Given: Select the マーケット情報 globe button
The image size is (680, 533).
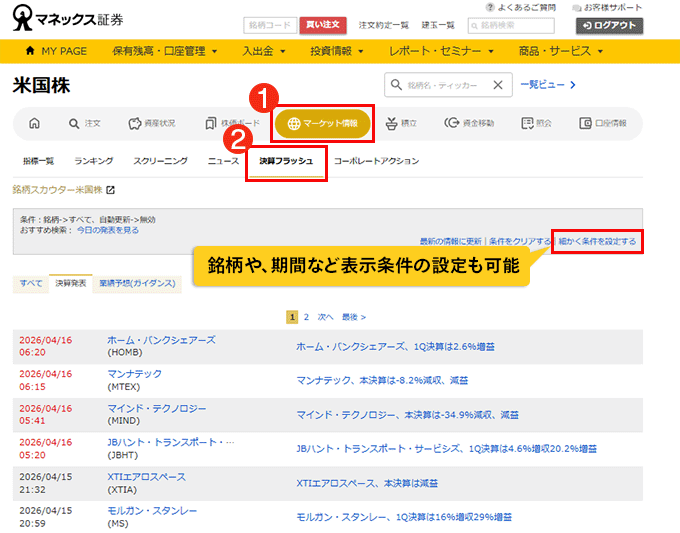Looking at the screenshot, I should click(322, 124).
